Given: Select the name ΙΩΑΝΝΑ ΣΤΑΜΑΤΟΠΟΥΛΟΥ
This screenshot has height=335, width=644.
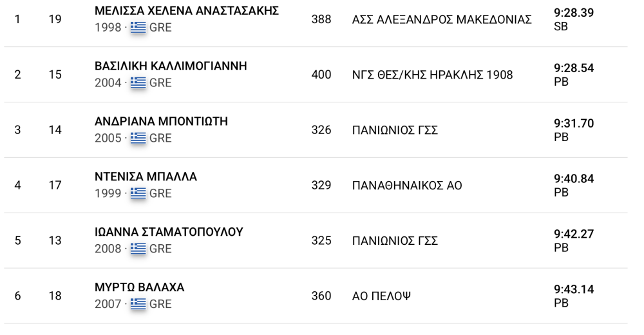Looking at the screenshot, I should click(169, 232).
